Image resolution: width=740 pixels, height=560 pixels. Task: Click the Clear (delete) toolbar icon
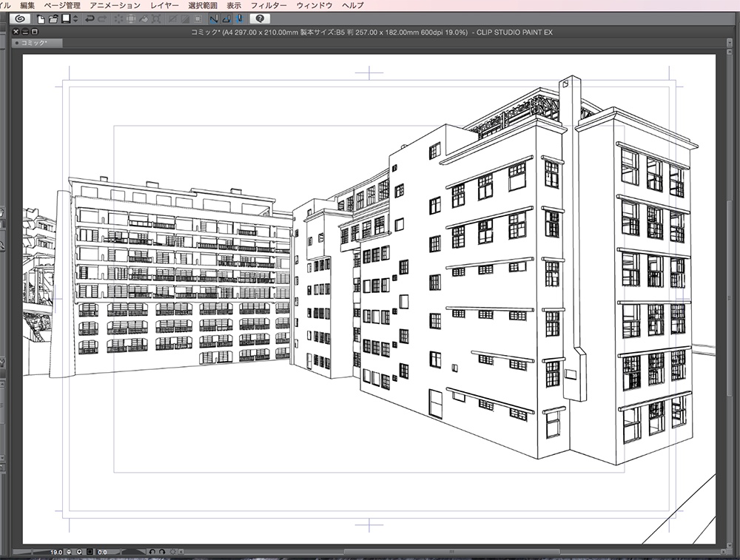(118, 19)
